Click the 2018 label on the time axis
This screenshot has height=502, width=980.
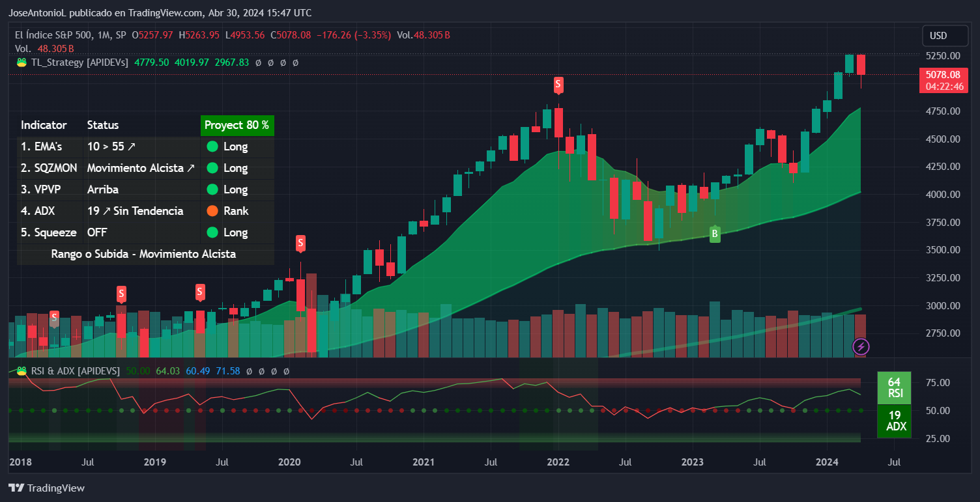20,462
